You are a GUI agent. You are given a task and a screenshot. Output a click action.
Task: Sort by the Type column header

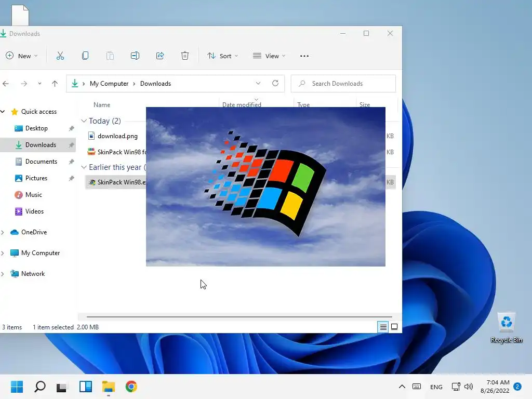[x=303, y=105]
